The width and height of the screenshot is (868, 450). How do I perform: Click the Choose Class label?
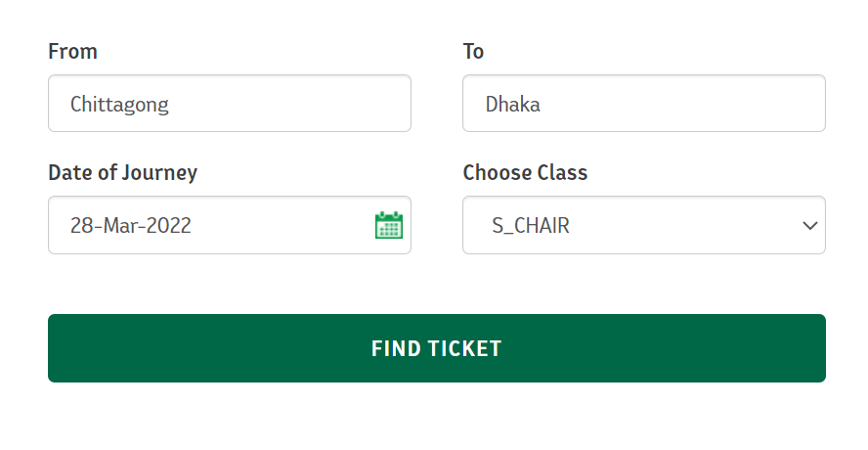pos(525,172)
